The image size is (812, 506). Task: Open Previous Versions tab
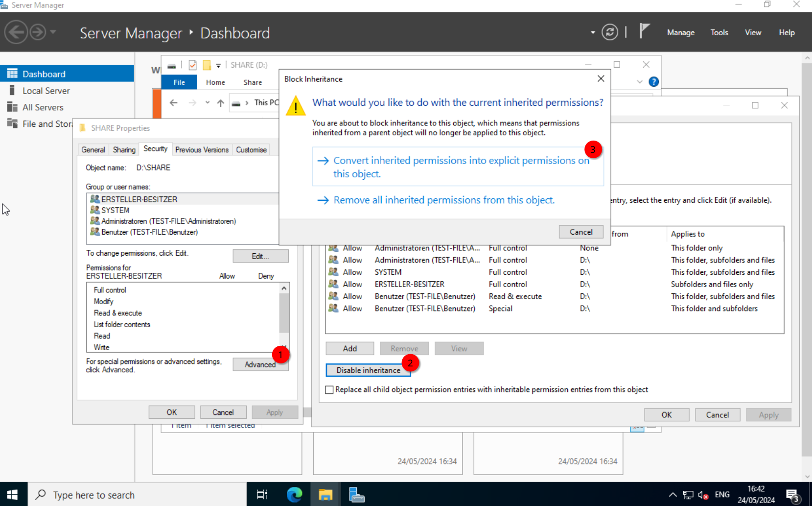pos(202,149)
